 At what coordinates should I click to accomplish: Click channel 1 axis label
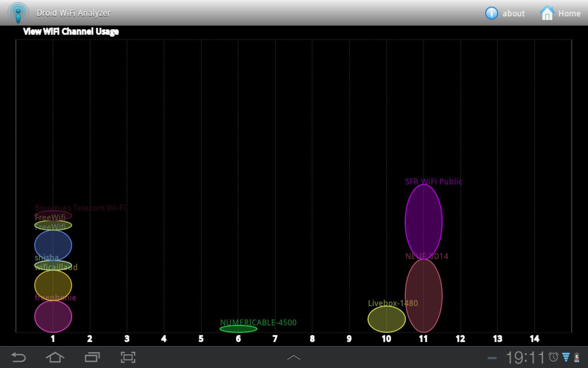(x=53, y=339)
